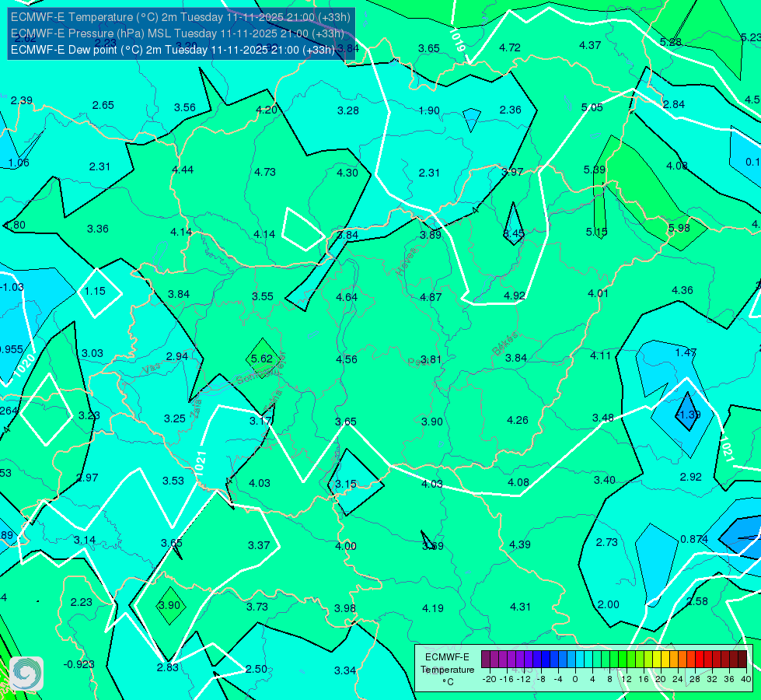Click the -1.39 value in the blue diamond
761x700 pixels.
pos(688,415)
